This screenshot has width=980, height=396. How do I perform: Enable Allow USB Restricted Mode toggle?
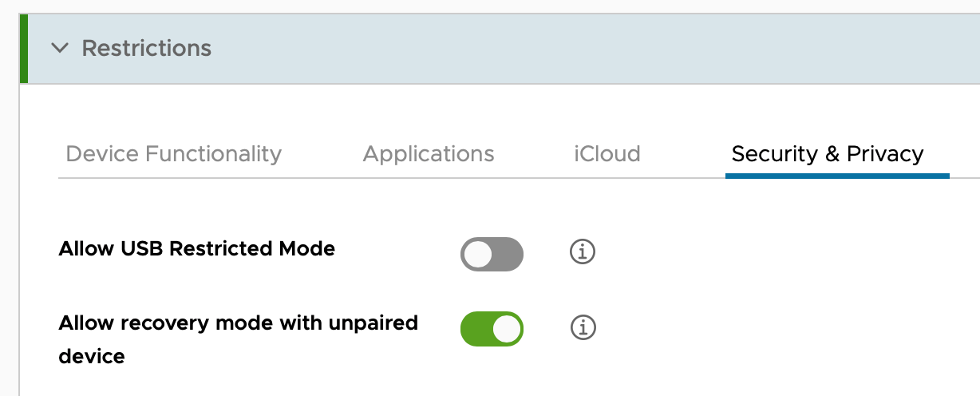click(x=492, y=254)
